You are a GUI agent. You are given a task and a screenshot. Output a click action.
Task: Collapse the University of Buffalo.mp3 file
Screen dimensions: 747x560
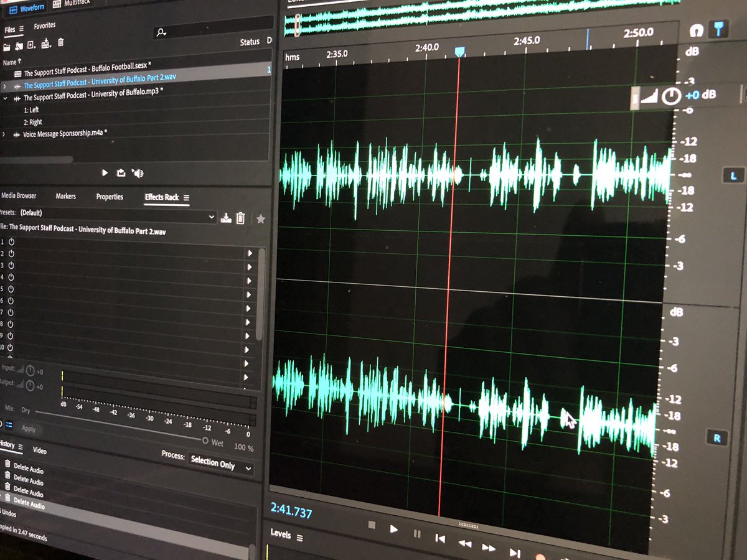[5, 98]
